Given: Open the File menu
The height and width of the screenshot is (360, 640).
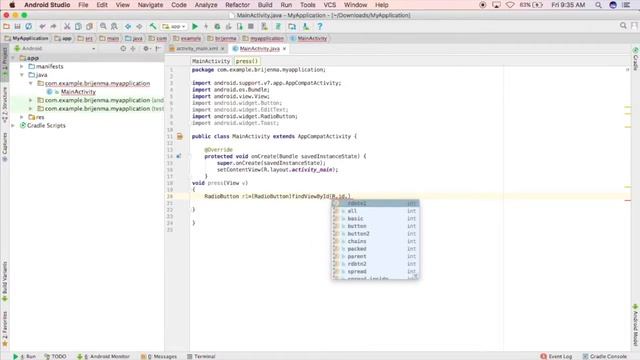Looking at the screenshot, I should point(83,5).
